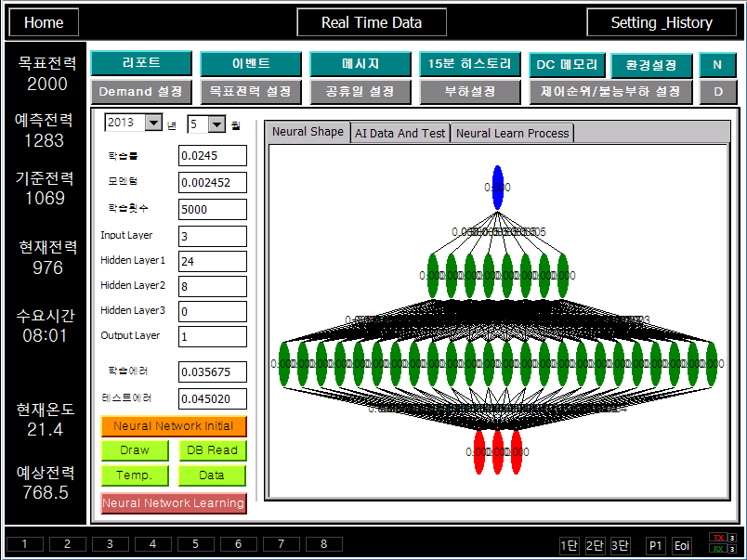Click Neural Network Initial button
The height and width of the screenshot is (560, 747).
(x=174, y=426)
